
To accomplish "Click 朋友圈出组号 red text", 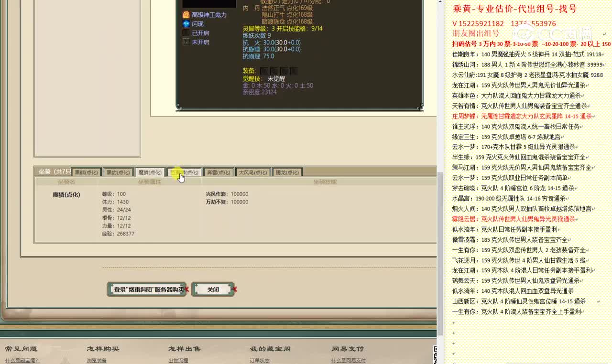I will coord(476,33).
